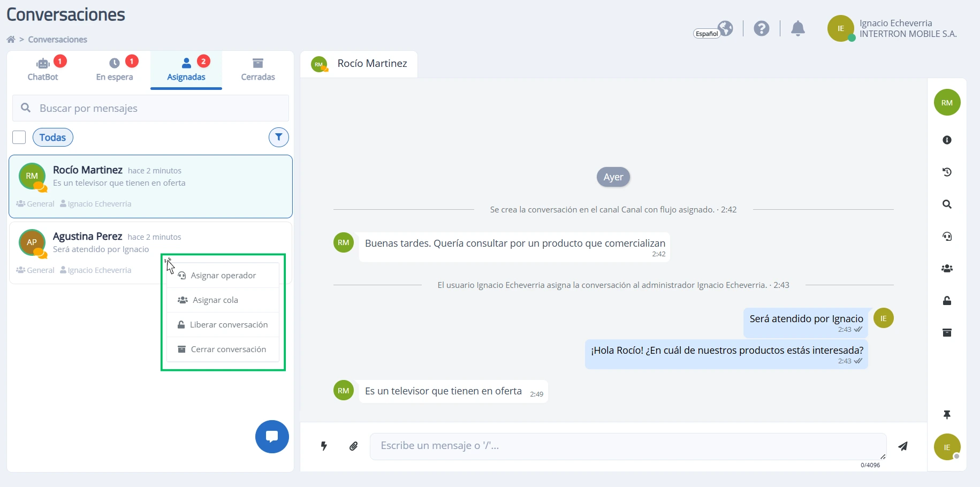
Task: Click the pin icon in right sidebar
Action: pyautogui.click(x=947, y=415)
